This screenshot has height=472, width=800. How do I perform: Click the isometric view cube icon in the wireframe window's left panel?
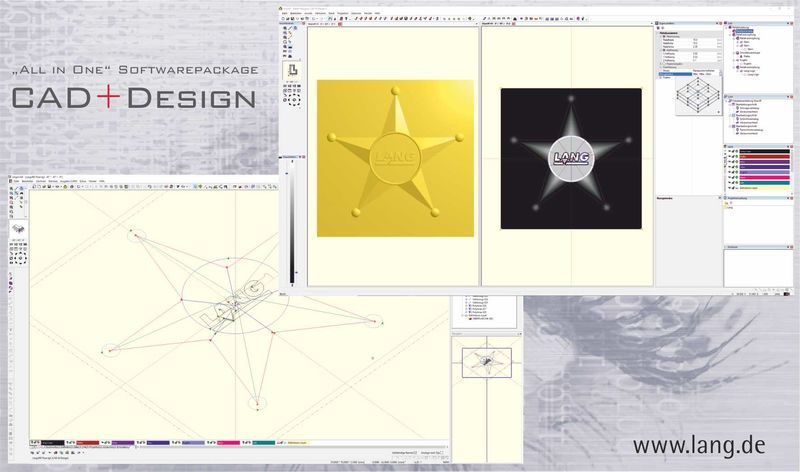(x=18, y=229)
